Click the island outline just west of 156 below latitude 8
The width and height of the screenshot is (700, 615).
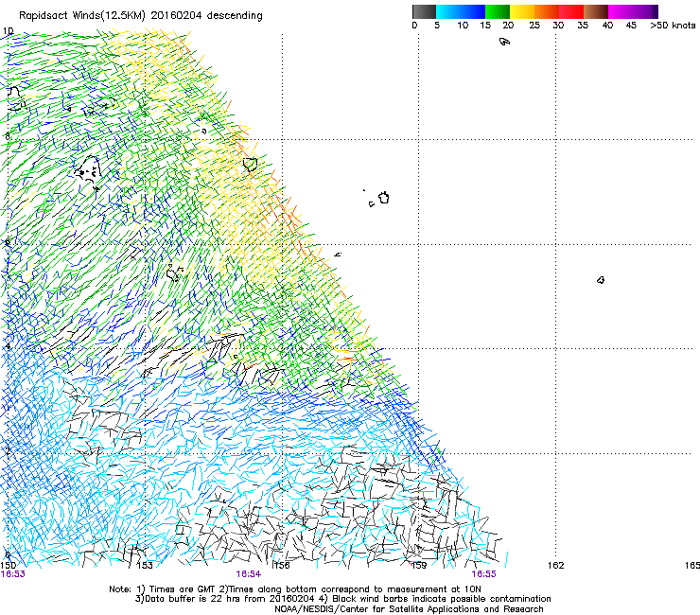[251, 165]
